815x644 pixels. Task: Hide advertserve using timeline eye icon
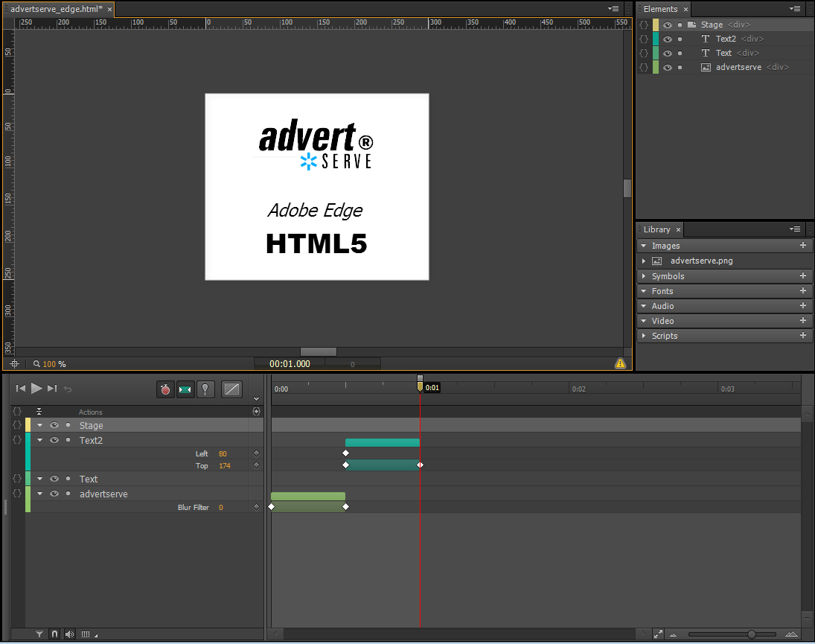pos(54,494)
